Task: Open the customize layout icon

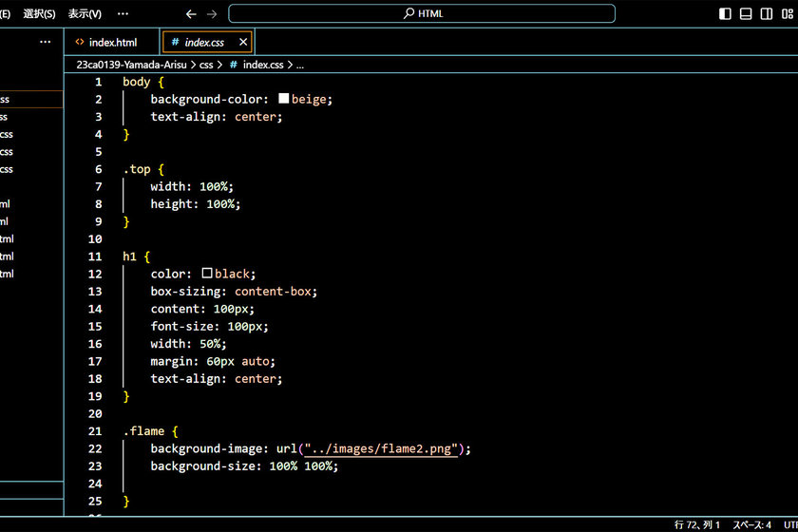Action: click(x=788, y=14)
